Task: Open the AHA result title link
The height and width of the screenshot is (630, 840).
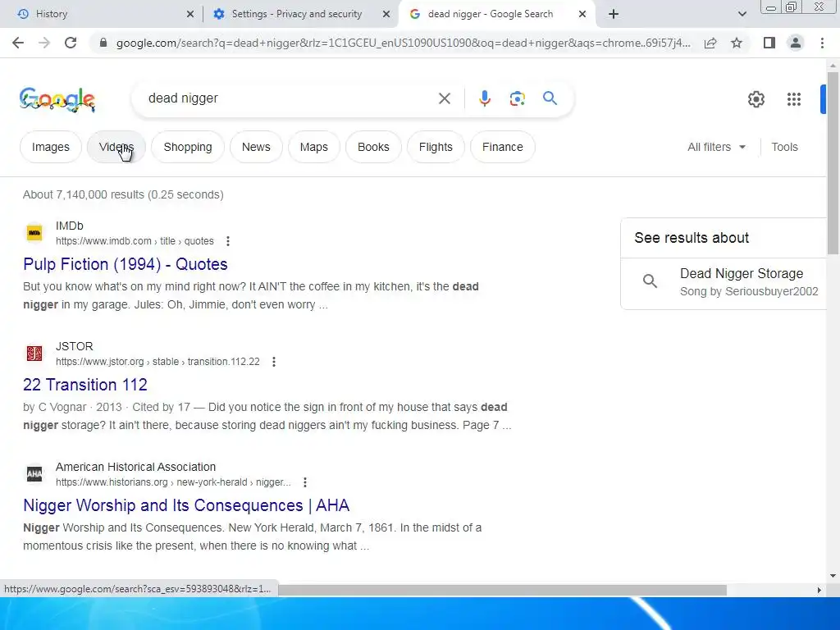Action: [x=186, y=505]
